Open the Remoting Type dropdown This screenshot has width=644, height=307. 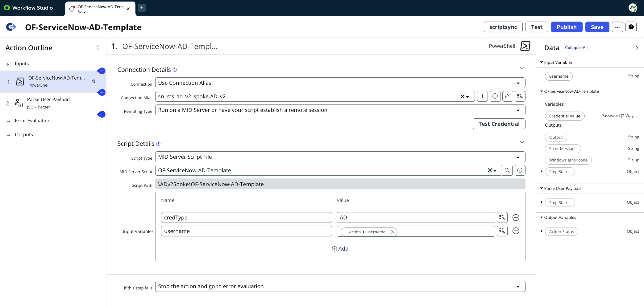pos(518,110)
